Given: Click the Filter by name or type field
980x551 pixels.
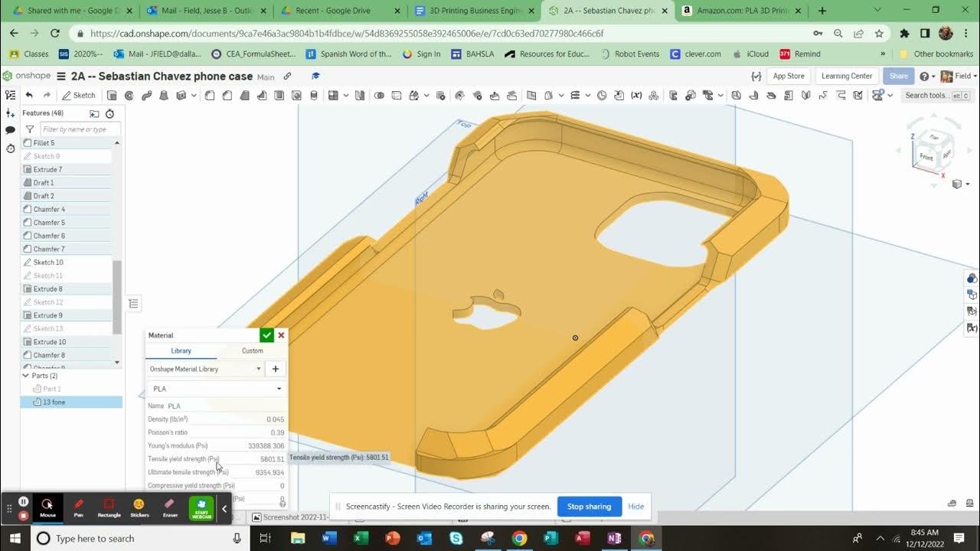Looking at the screenshot, I should coord(79,129).
